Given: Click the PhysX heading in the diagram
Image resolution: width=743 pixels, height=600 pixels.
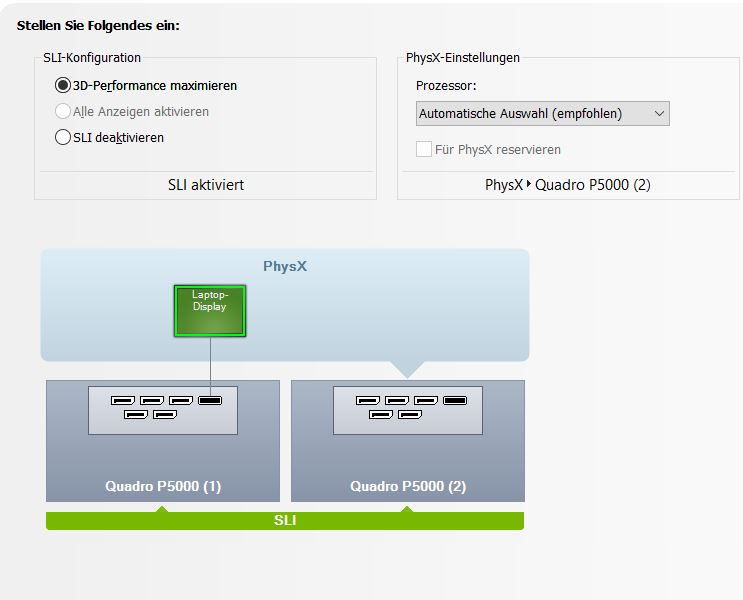Looking at the screenshot, I should [x=285, y=266].
